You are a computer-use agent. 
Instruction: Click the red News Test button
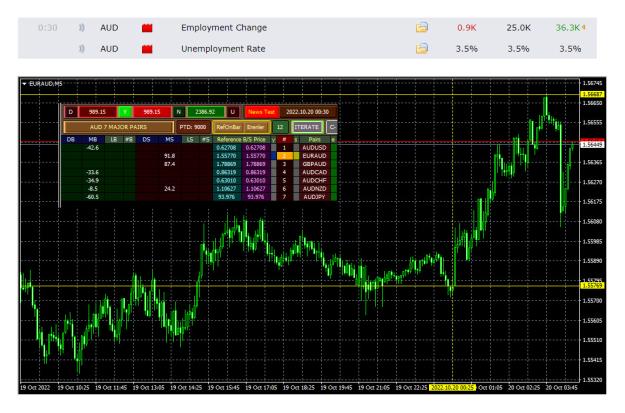click(x=261, y=112)
